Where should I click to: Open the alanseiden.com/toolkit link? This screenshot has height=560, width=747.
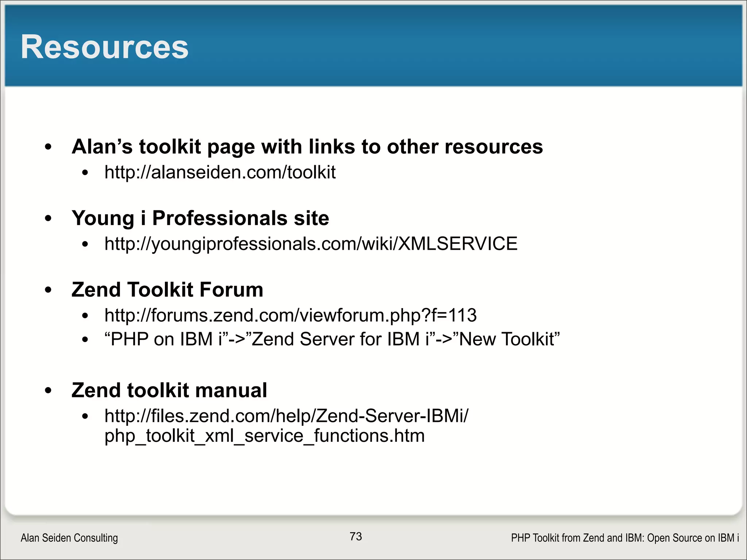(x=220, y=172)
